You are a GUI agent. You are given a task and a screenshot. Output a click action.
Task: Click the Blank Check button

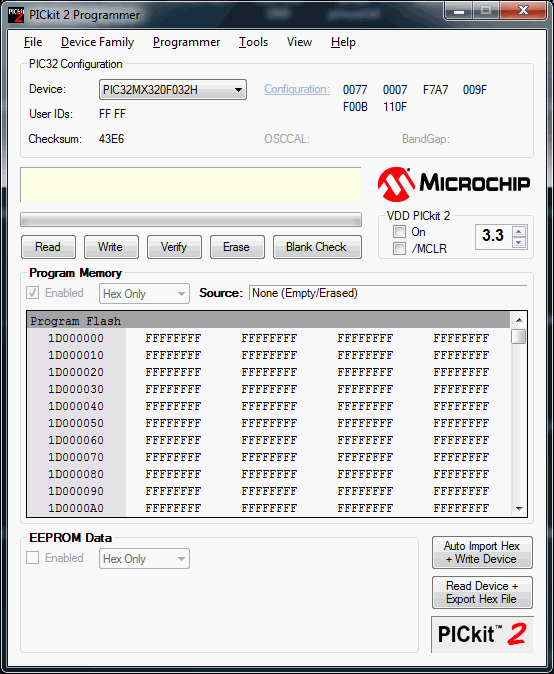(317, 247)
